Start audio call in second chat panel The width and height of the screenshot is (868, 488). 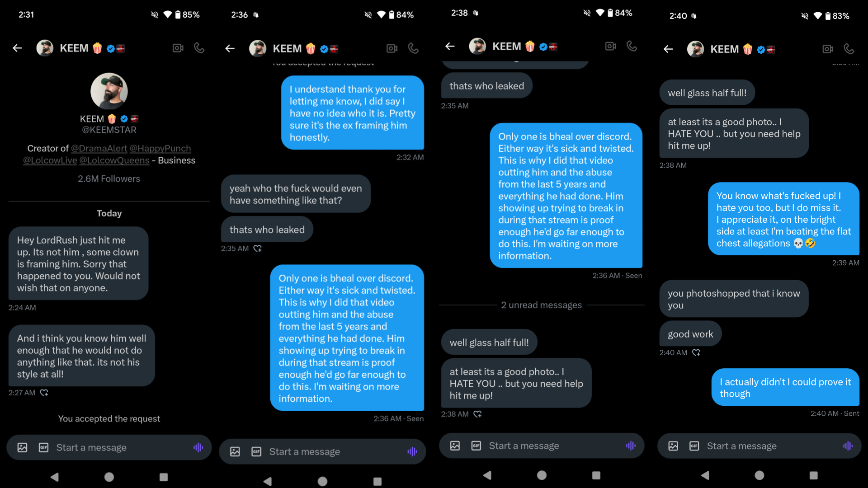413,48
